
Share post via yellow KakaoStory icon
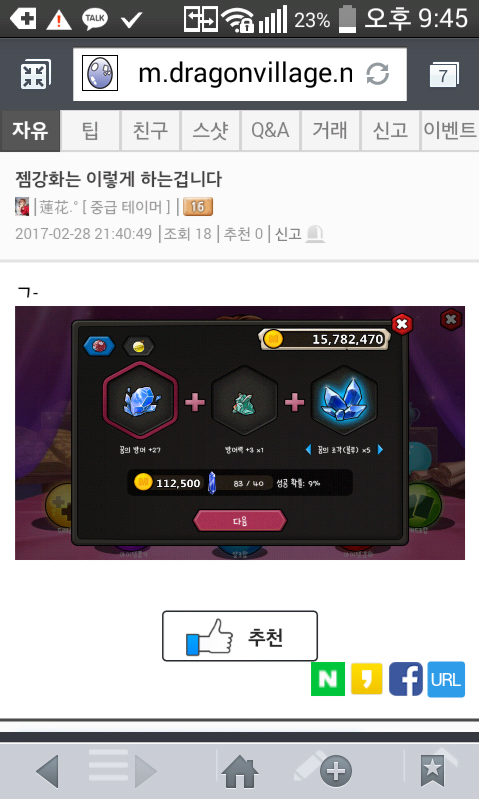[366, 679]
